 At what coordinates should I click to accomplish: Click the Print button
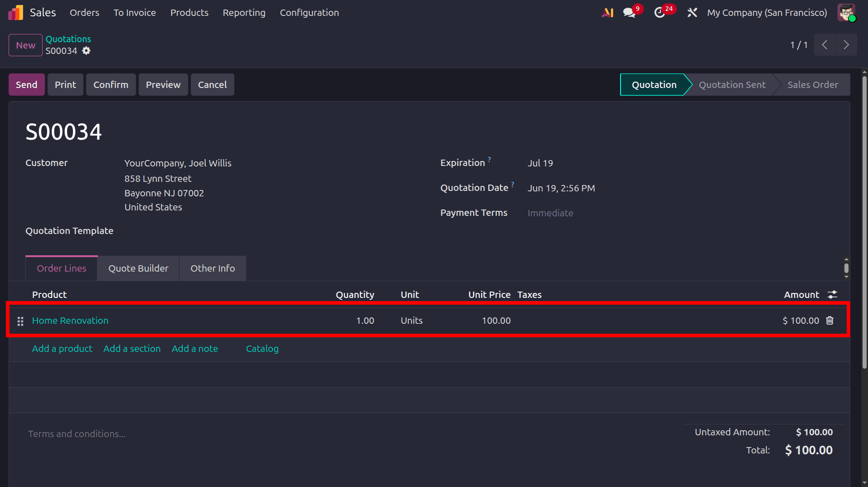tap(65, 85)
